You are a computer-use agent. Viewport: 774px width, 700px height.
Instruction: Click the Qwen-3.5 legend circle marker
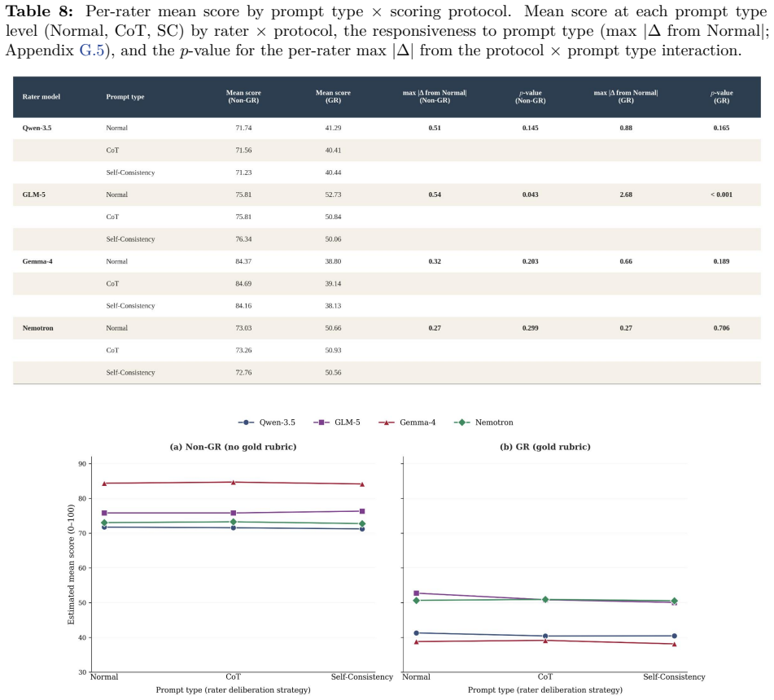tap(246, 422)
